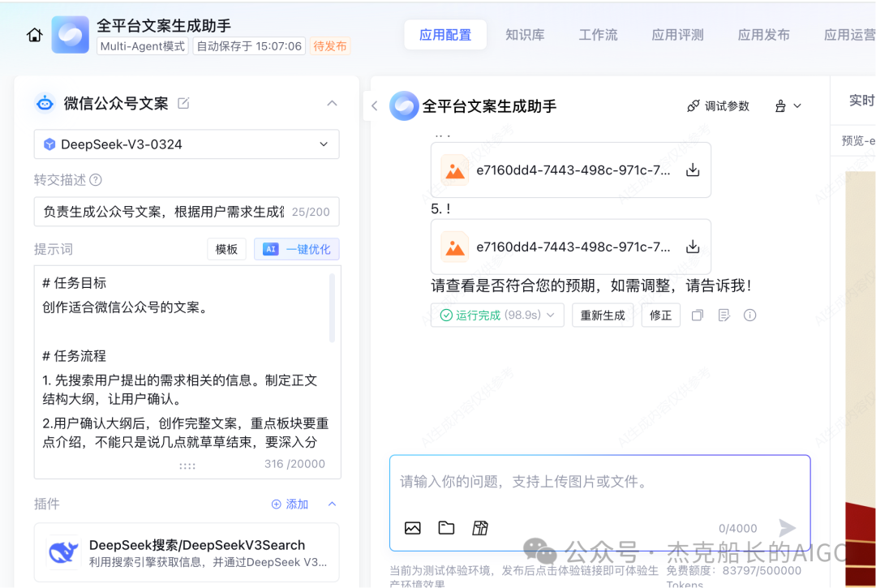
Task: Click 一键优化 AI optimize button
Action: coord(297,249)
